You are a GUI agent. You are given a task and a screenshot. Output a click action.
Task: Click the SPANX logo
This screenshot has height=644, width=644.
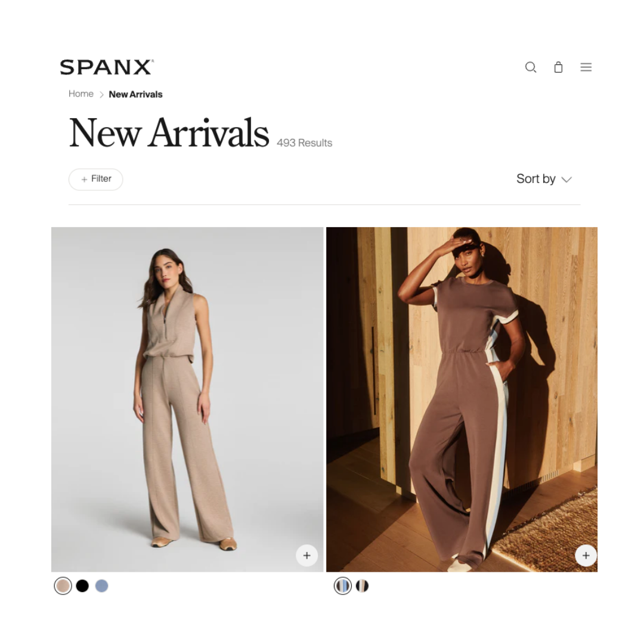[107, 67]
